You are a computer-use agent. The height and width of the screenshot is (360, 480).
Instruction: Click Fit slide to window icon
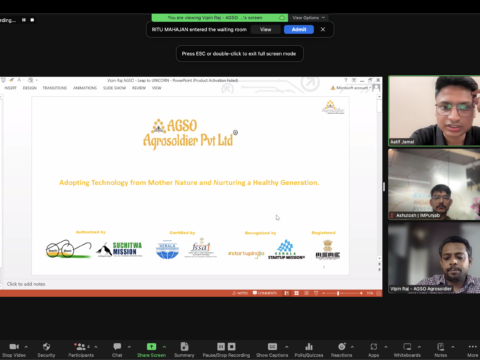tap(379, 293)
